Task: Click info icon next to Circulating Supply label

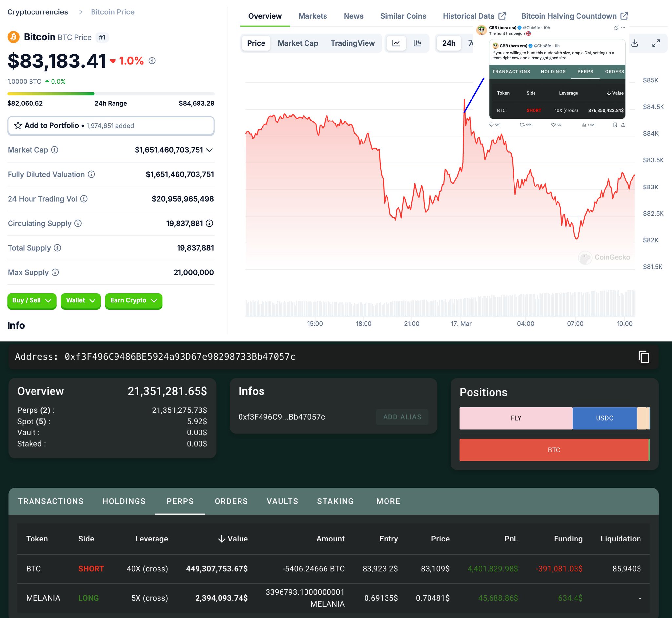Action: coord(78,223)
